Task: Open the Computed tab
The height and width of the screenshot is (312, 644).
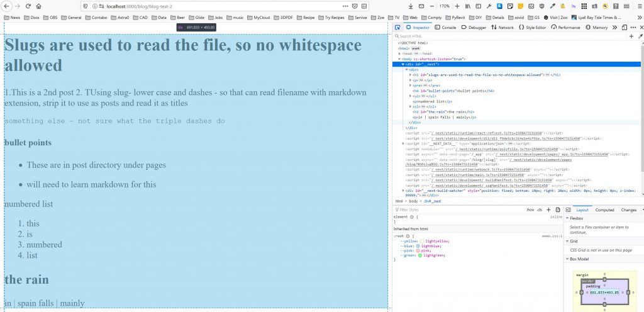Action: (x=604, y=209)
